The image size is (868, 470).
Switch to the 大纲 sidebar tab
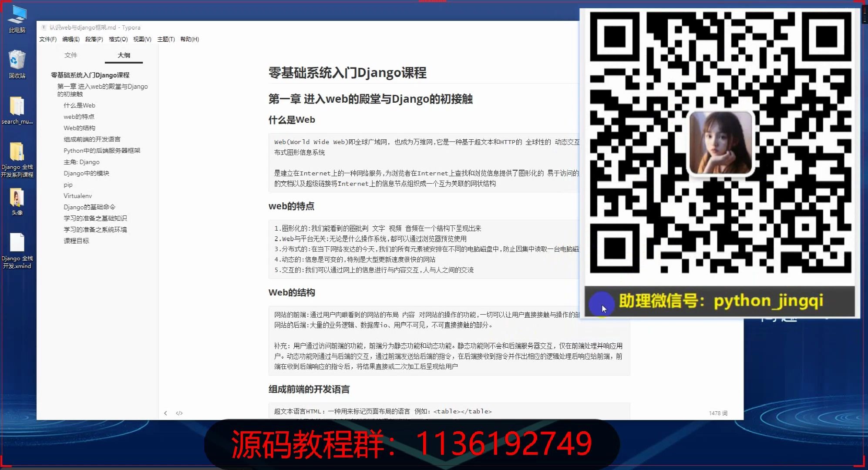tap(124, 55)
